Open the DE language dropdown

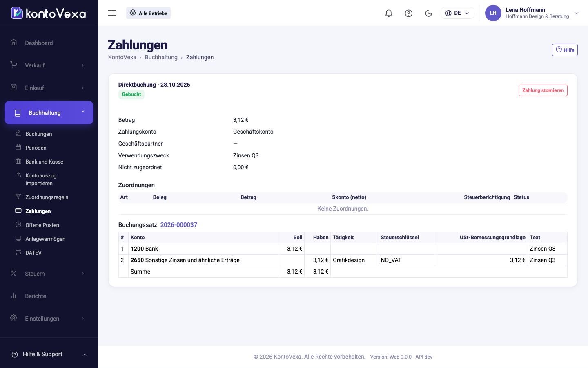point(457,13)
